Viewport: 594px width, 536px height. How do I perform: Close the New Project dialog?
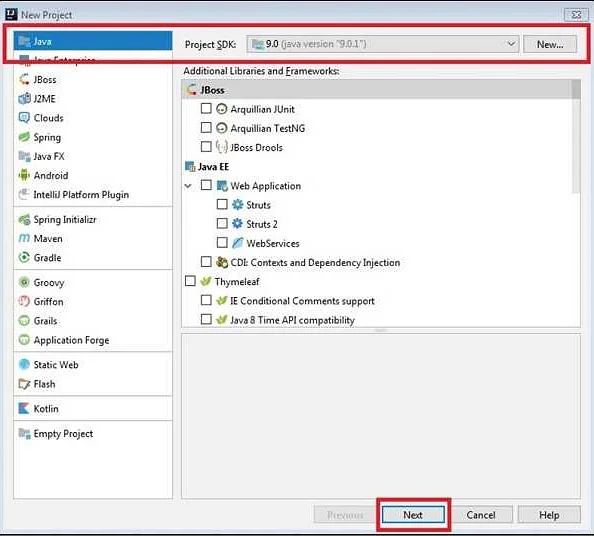(576, 14)
